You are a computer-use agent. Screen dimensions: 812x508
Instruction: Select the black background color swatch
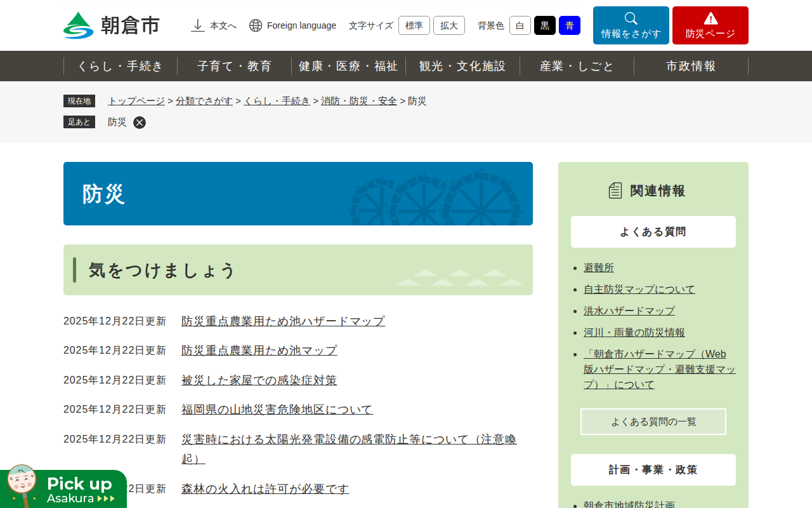544,25
